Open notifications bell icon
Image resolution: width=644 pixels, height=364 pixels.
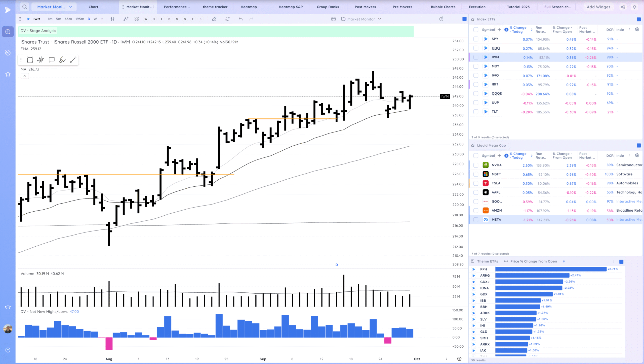634,7
